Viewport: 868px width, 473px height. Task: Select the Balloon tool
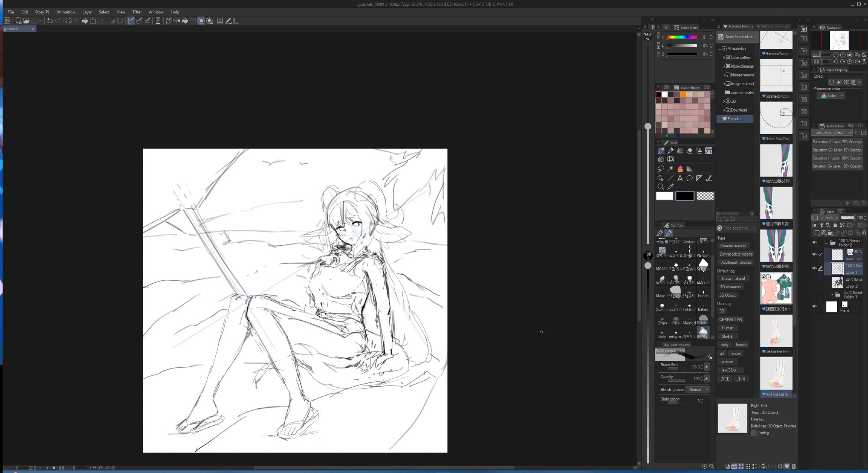(x=689, y=178)
